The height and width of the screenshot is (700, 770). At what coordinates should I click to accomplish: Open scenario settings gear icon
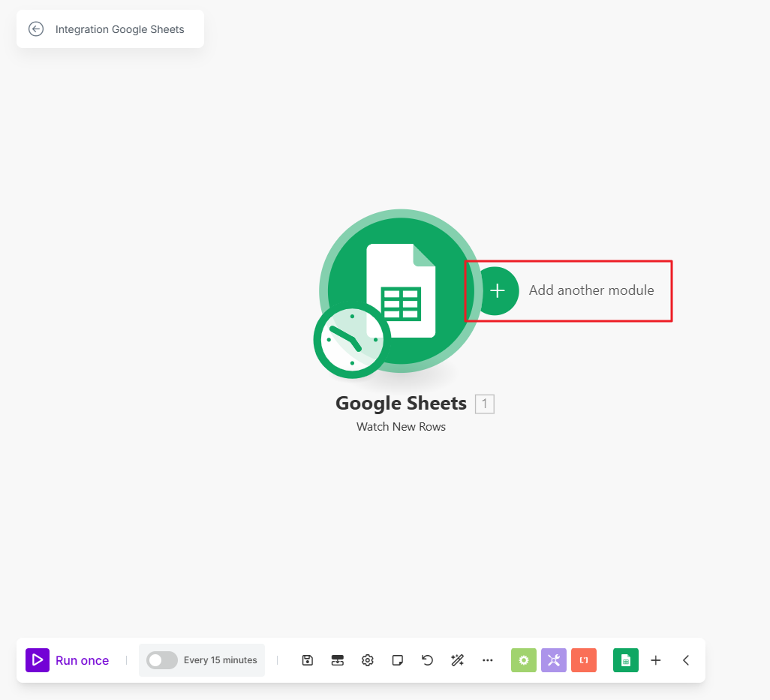click(x=368, y=660)
